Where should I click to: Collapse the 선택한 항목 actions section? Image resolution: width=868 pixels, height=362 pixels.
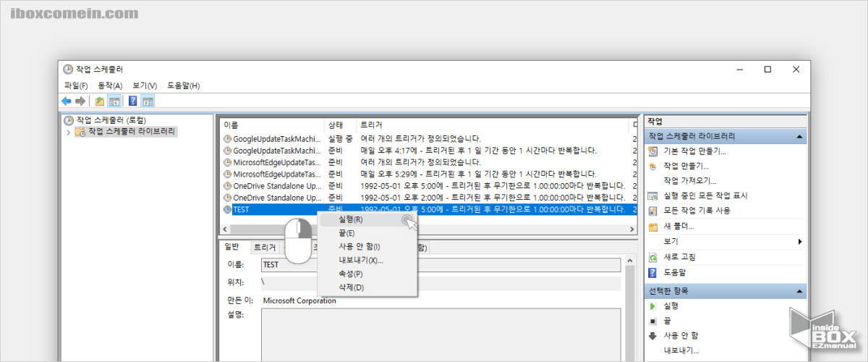point(799,291)
